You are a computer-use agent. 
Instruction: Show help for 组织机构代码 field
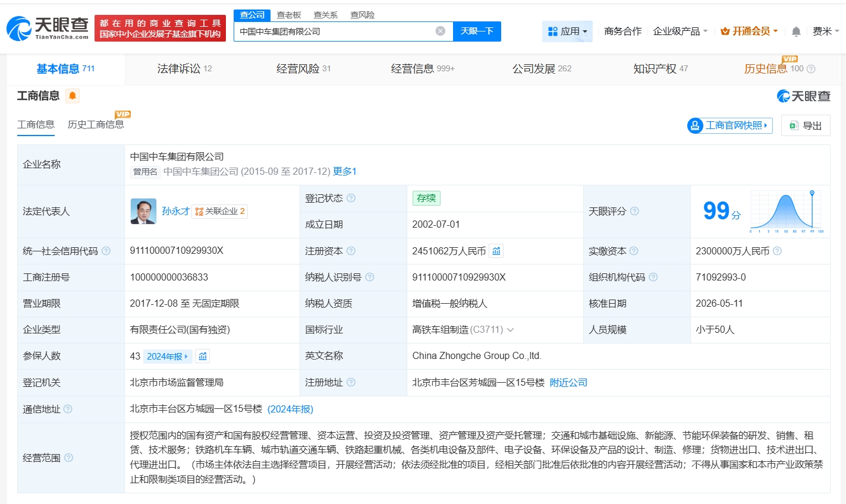(x=653, y=277)
